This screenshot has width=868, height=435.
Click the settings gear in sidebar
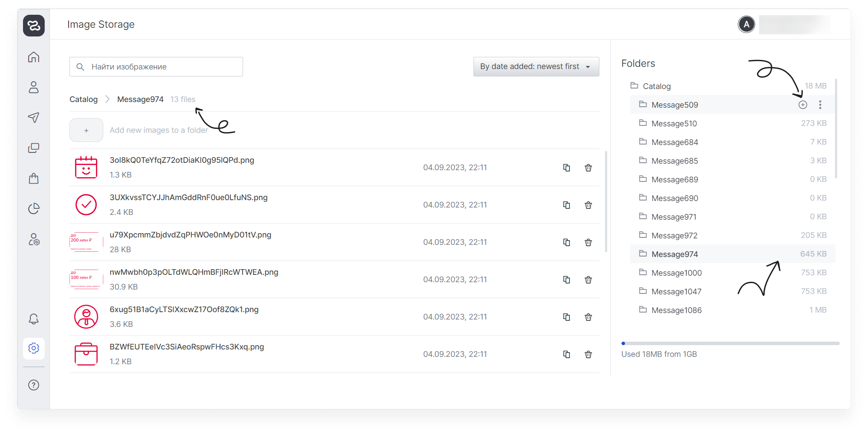(x=34, y=348)
